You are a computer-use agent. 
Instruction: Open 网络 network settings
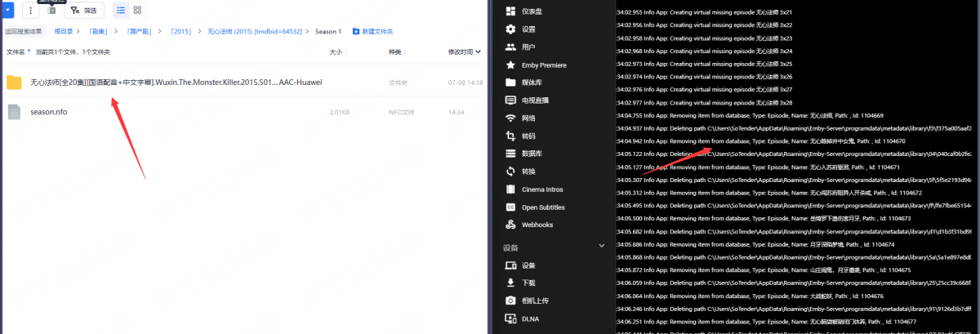[528, 118]
